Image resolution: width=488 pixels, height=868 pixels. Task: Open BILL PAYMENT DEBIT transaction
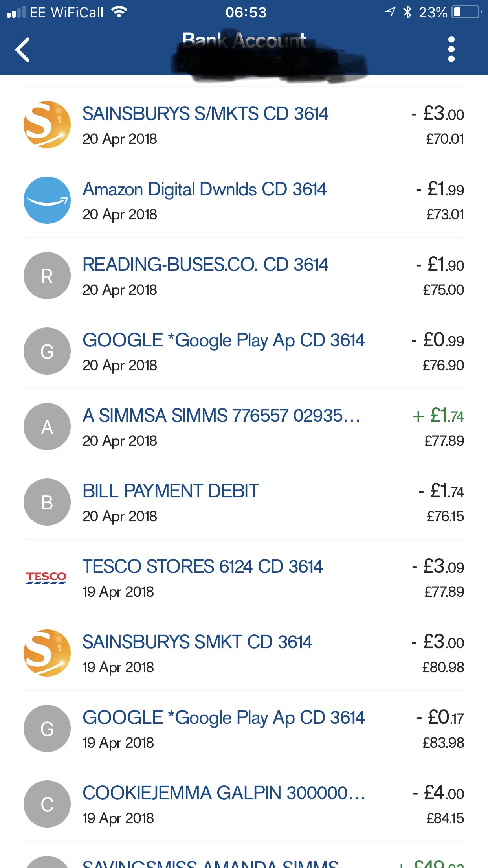[171, 491]
